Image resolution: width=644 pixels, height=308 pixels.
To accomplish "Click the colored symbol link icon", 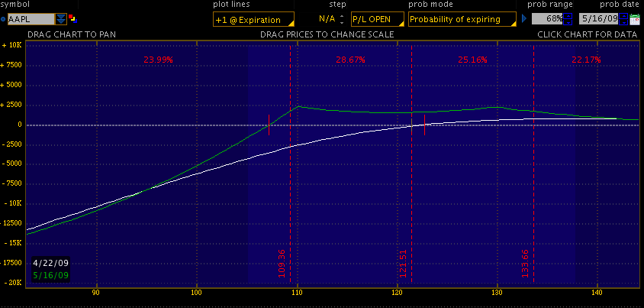I will click(x=72, y=18).
